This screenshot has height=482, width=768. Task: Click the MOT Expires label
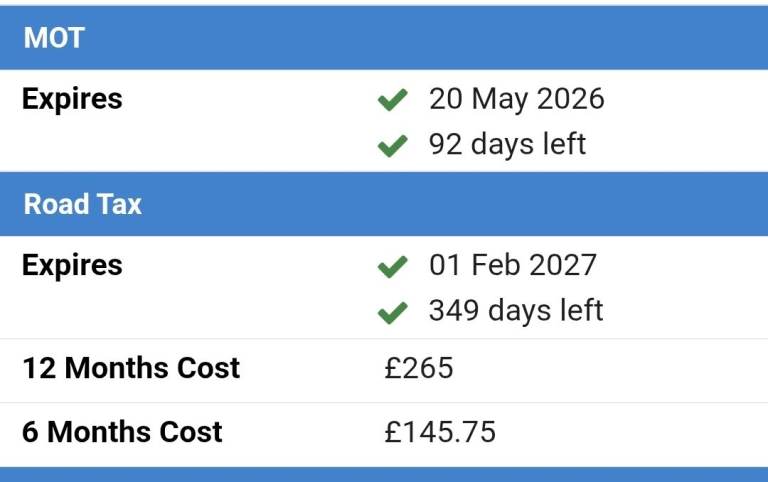tap(72, 99)
